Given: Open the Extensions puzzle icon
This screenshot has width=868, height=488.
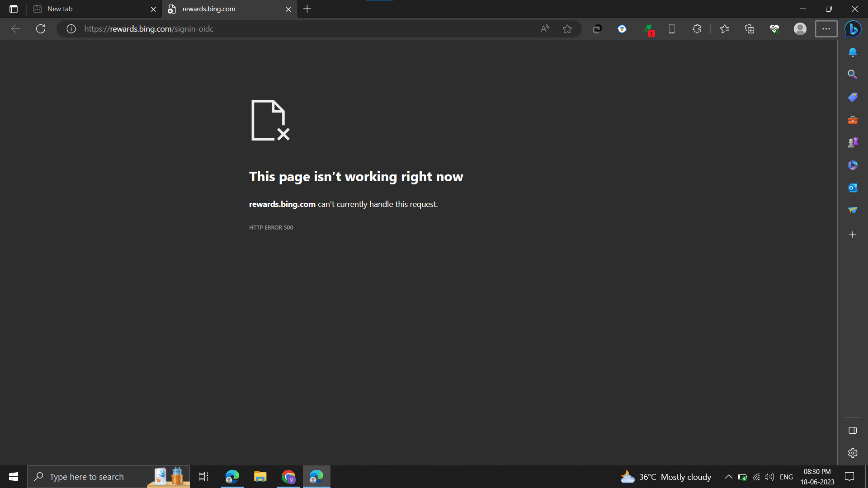Looking at the screenshot, I should (697, 29).
